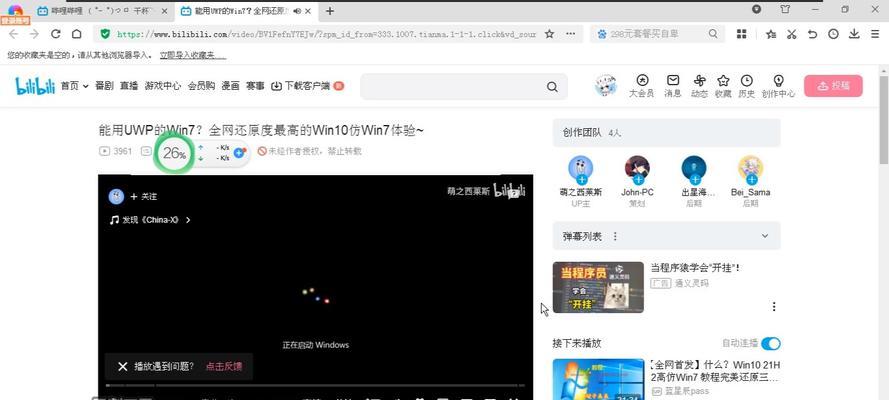The image size is (889, 400).
Task: Follow John-PC in creator team
Action: pos(638,180)
